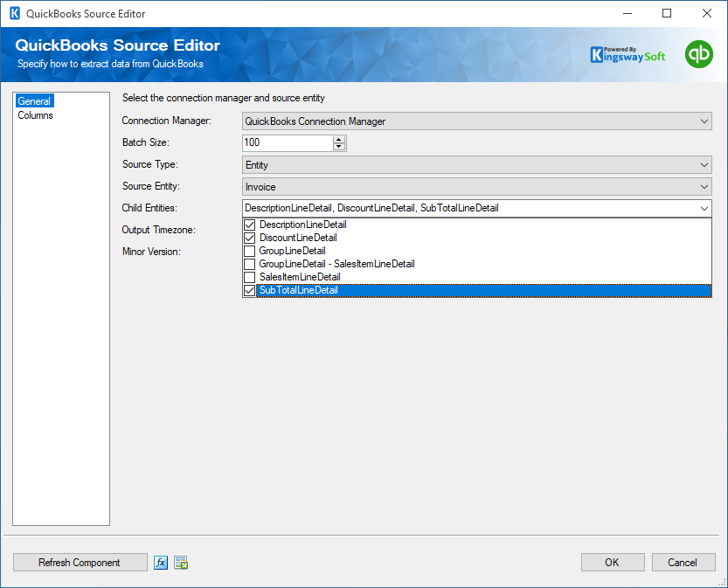Select the General page
728x588 pixels.
tap(34, 101)
